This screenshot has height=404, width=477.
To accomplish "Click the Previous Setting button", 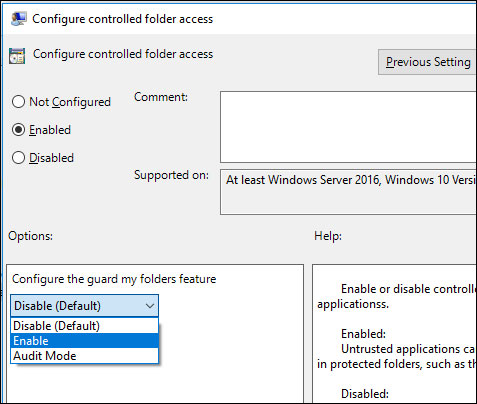I will pyautogui.click(x=427, y=62).
